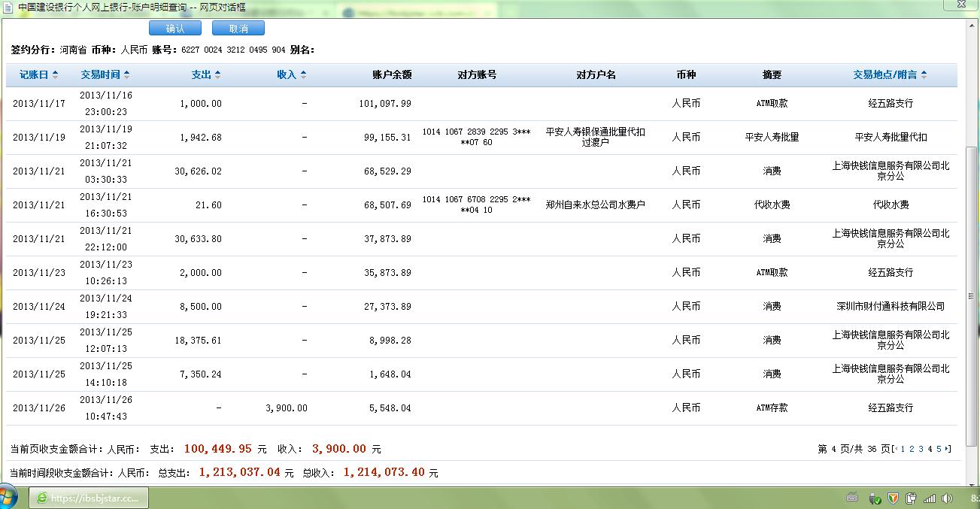Open Windows Start menu orb

[x=8, y=498]
